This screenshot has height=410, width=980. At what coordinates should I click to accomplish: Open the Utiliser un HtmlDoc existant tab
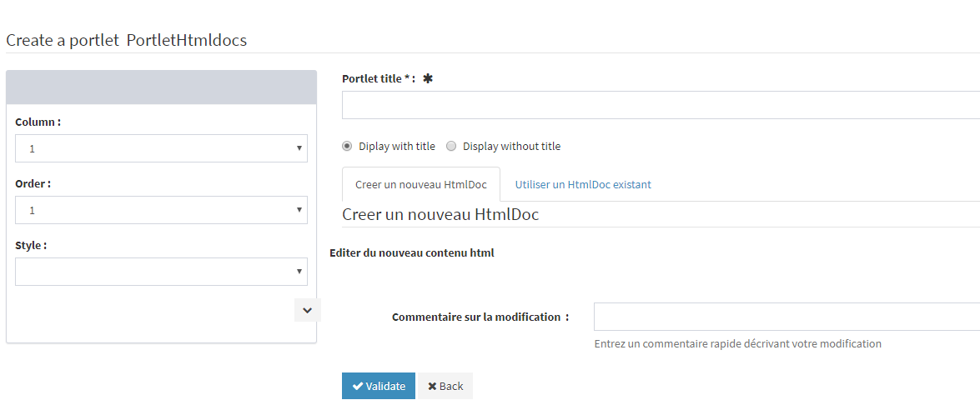[x=582, y=184]
